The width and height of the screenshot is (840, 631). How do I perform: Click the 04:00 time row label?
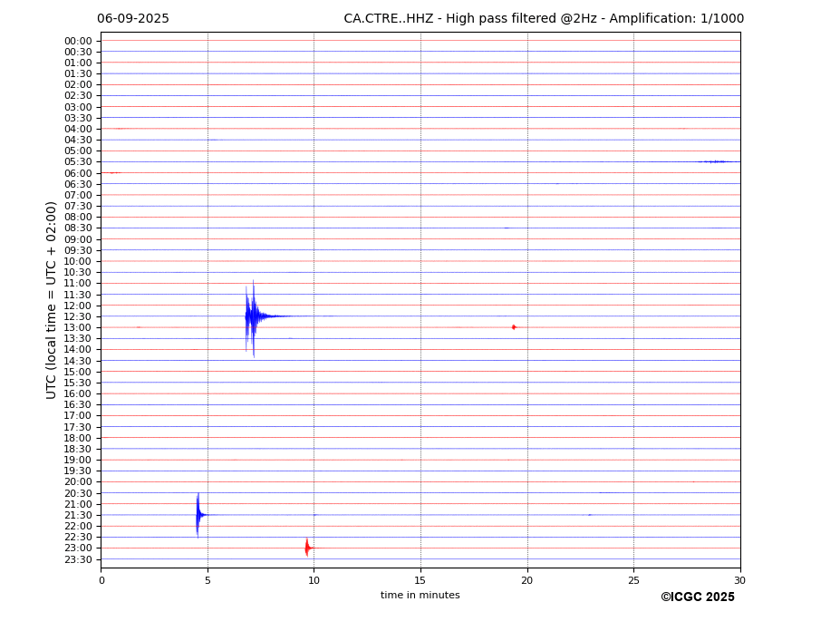[x=78, y=130]
